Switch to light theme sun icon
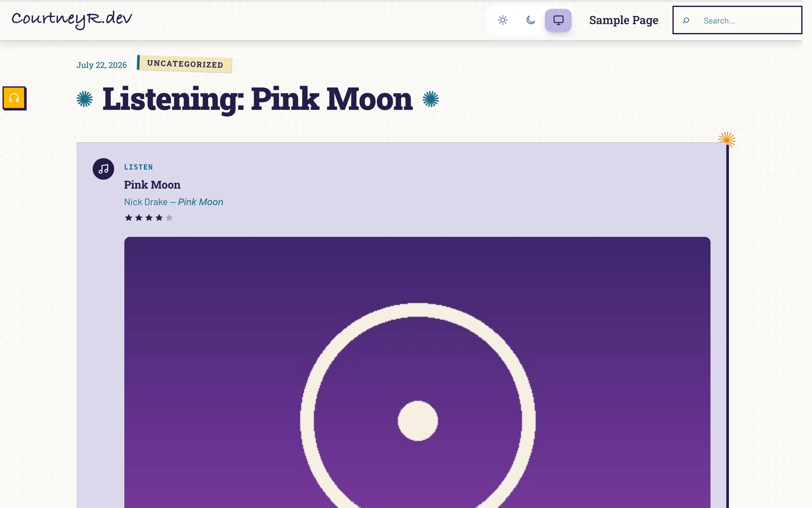Image resolution: width=812 pixels, height=508 pixels. click(x=502, y=20)
